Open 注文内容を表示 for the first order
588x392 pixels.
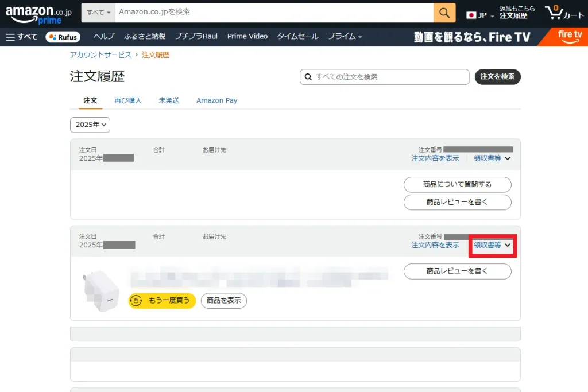(x=435, y=158)
